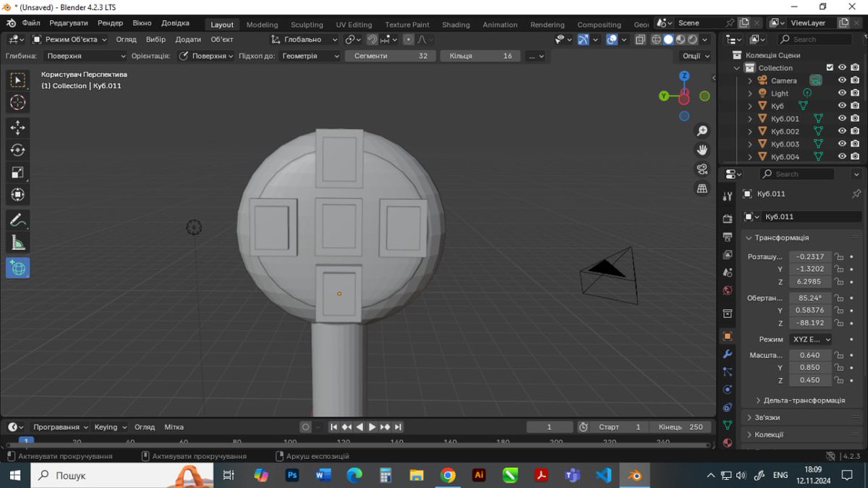Toggle X-ray view in viewport header
868x488 pixels.
click(x=641, y=40)
